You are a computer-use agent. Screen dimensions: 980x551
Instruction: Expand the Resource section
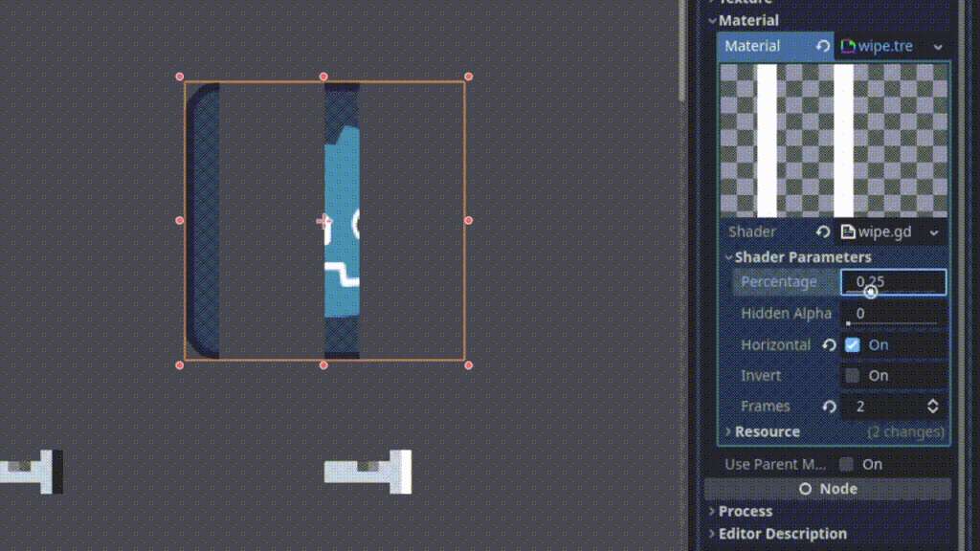728,431
